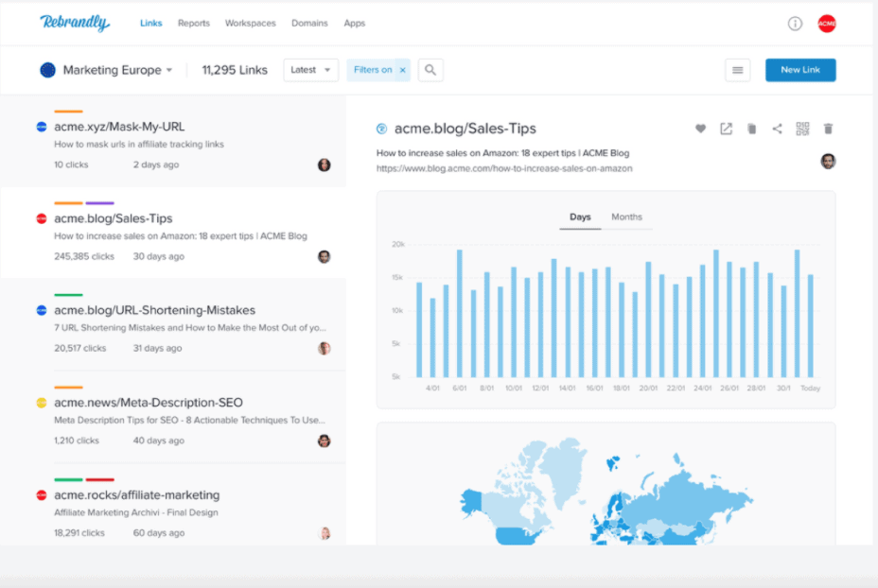
Task: Click the domain icon beside acme.blog/Sales-Tips heading
Action: click(381, 129)
